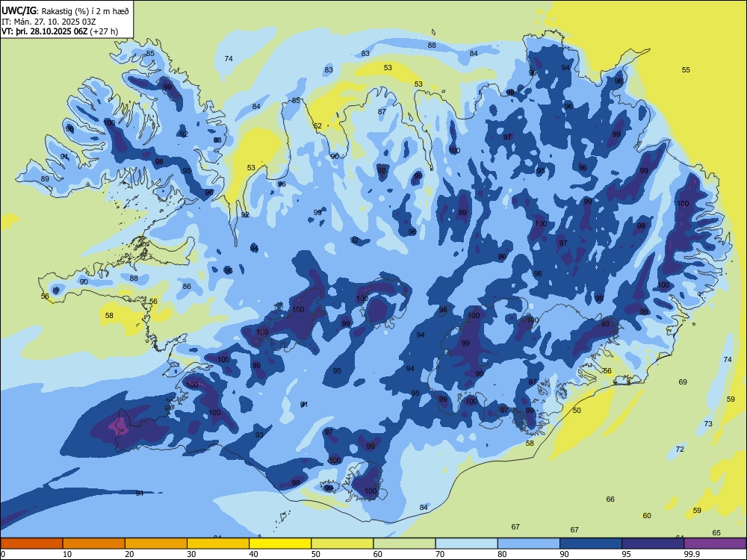
Task: Click the humidity value "65" on the map
Action: 716,533
